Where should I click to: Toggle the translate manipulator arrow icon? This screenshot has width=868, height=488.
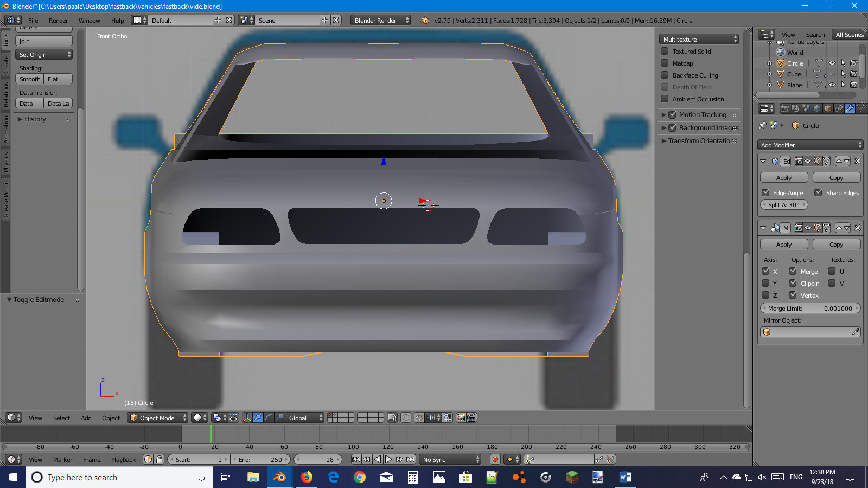pos(258,418)
